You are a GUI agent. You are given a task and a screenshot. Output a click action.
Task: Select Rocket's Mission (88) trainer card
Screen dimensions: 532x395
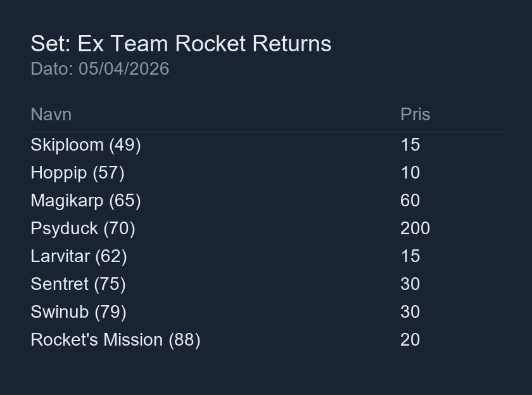click(x=115, y=340)
